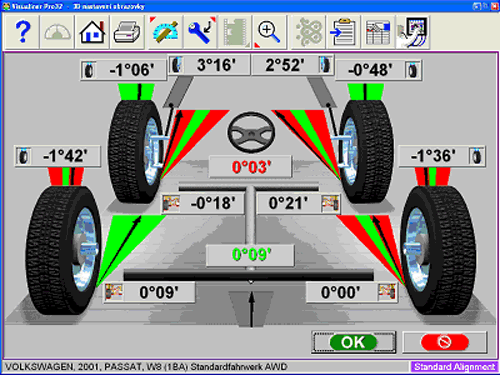This screenshot has width=500, height=375.
Task: Select the blue wrench adjust icon
Action: [x=200, y=32]
